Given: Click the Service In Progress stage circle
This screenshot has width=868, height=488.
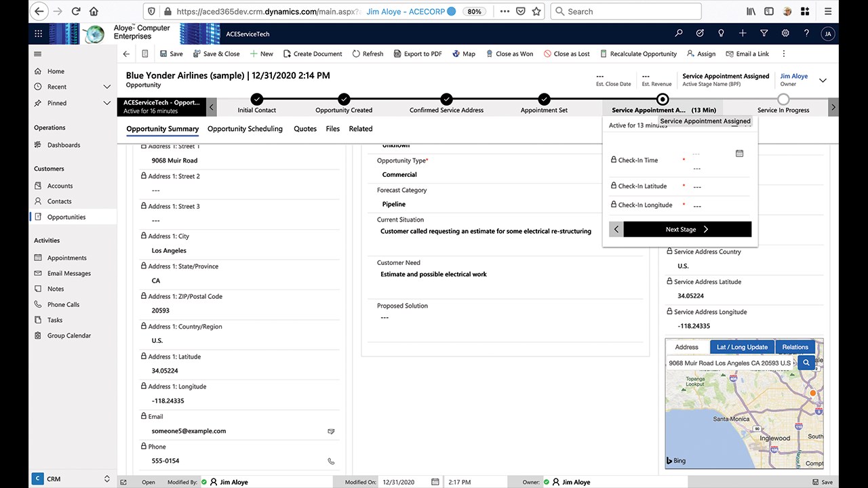Looking at the screenshot, I should [783, 99].
